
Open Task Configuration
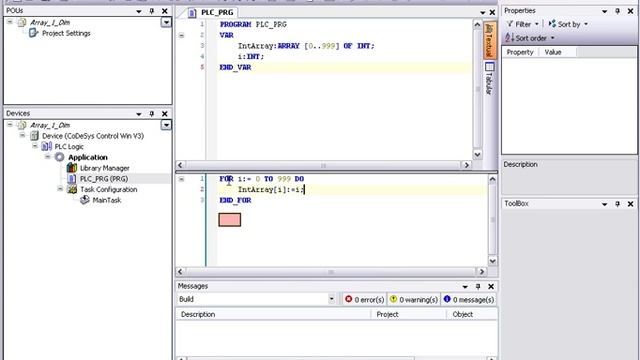click(109, 189)
